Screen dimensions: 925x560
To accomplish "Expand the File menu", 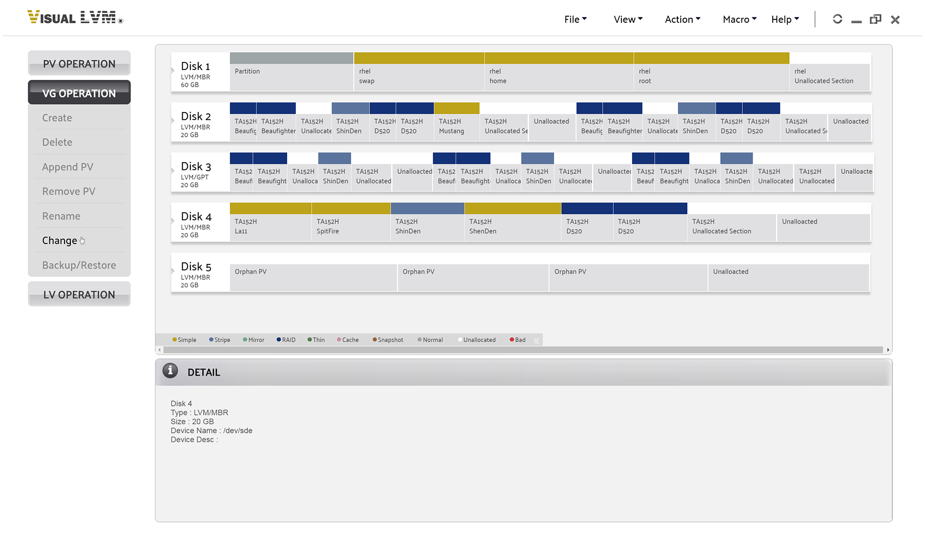I will (573, 18).
